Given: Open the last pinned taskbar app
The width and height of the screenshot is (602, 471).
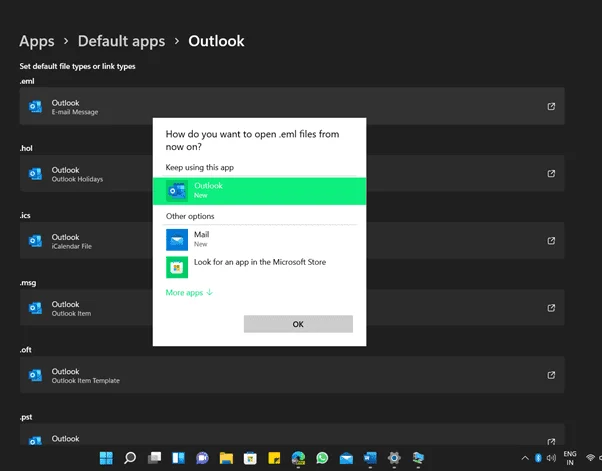Looking at the screenshot, I should click(418, 458).
